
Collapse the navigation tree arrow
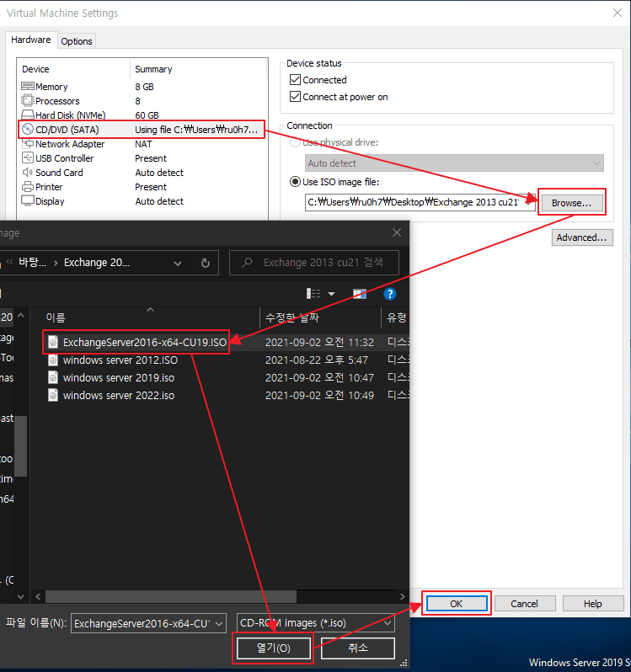20,317
